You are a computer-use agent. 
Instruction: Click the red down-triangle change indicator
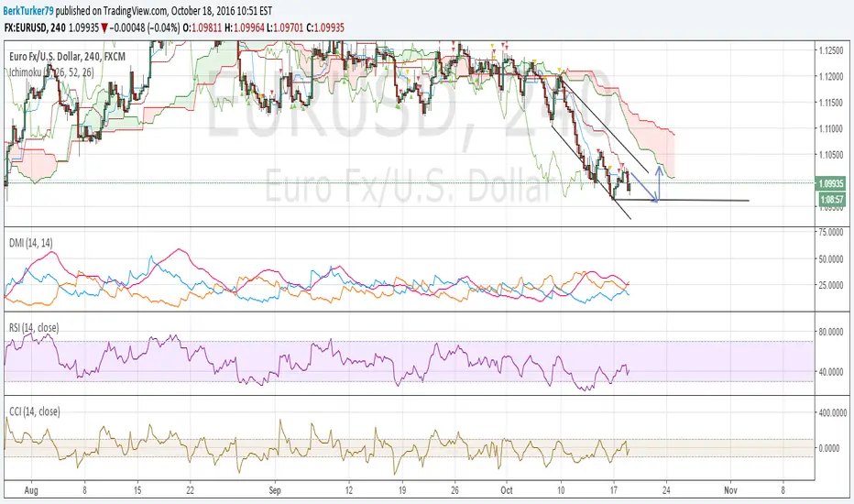click(104, 27)
